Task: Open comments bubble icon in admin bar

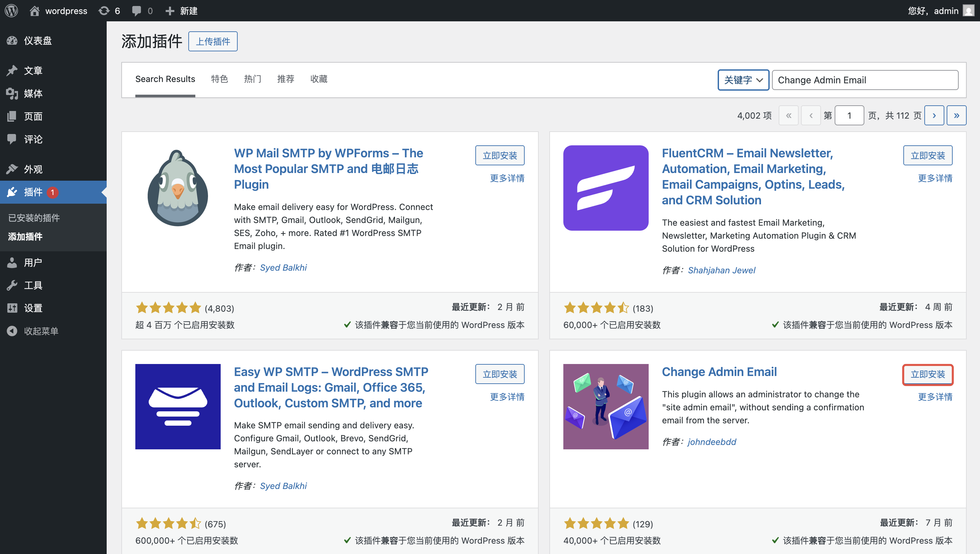Action: coord(136,11)
